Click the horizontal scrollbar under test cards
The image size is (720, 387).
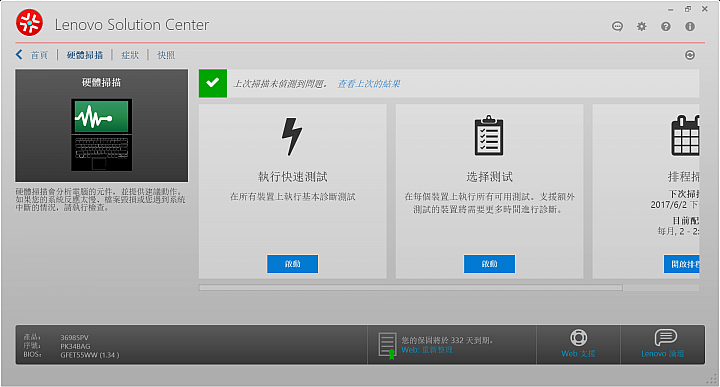pyautogui.click(x=411, y=288)
